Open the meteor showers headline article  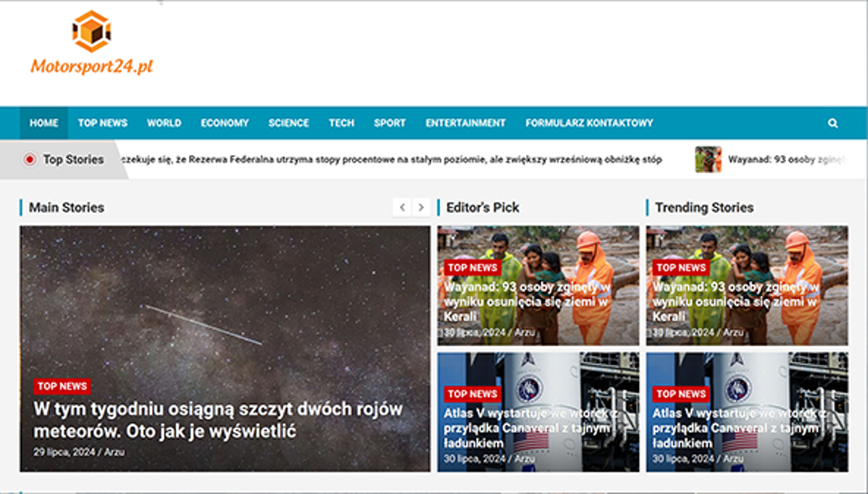click(217, 411)
